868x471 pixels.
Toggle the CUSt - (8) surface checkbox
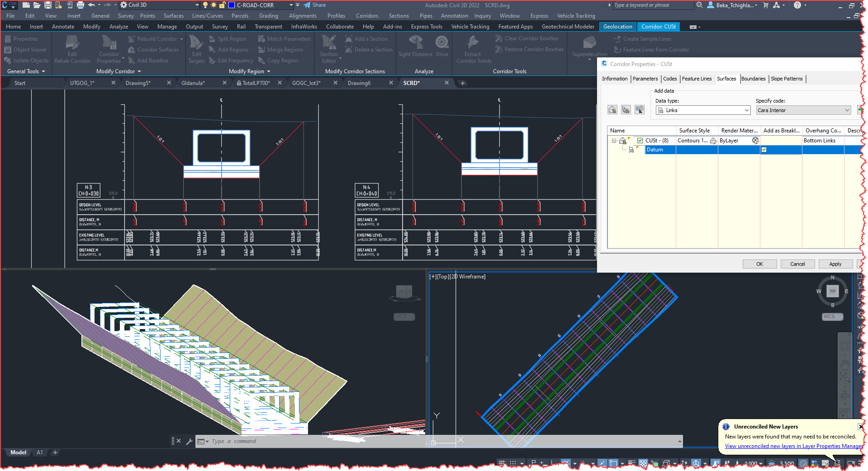pos(640,141)
